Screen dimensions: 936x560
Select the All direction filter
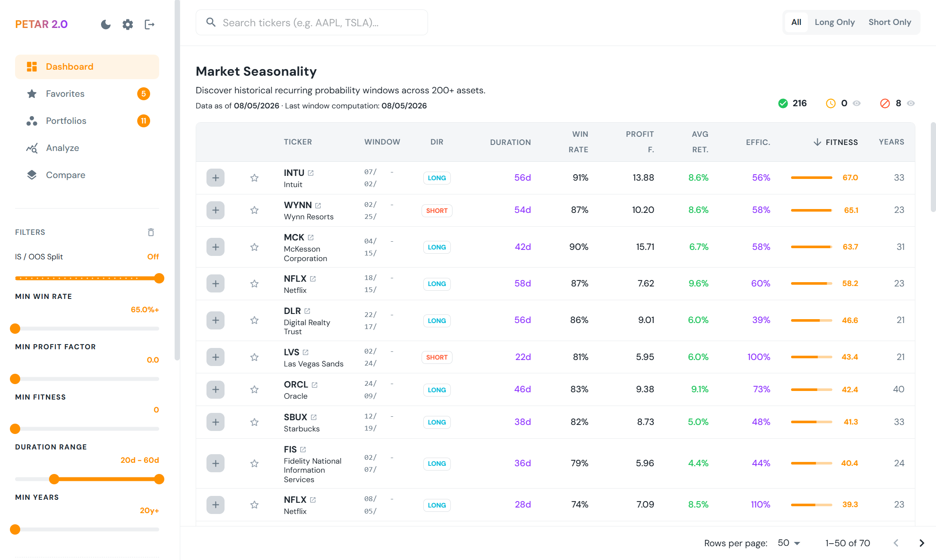796,22
